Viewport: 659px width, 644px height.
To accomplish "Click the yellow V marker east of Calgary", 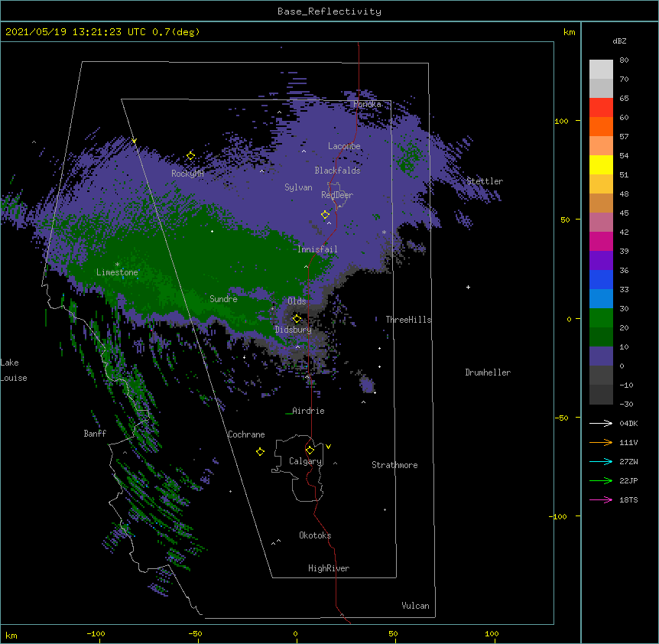I will (328, 447).
